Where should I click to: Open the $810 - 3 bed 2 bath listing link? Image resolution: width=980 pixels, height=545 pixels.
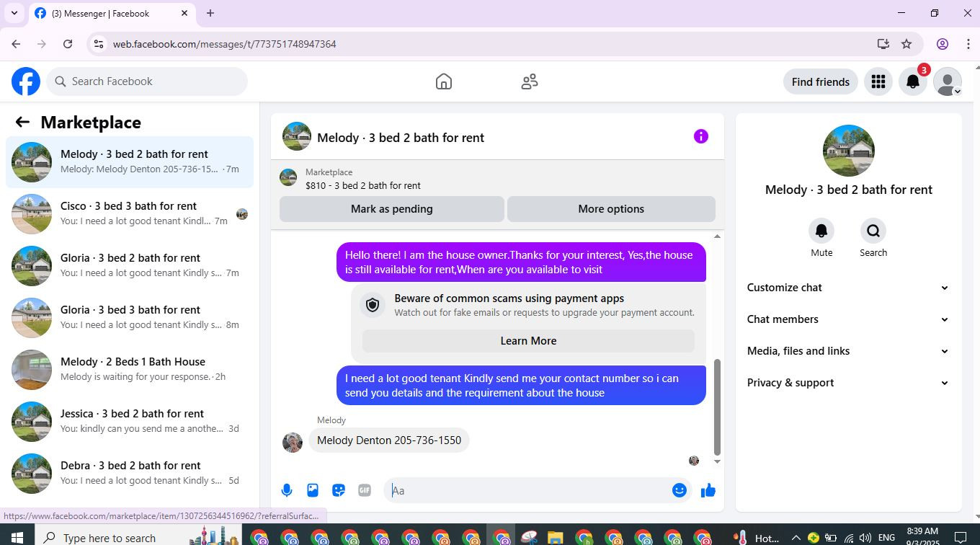(x=363, y=185)
